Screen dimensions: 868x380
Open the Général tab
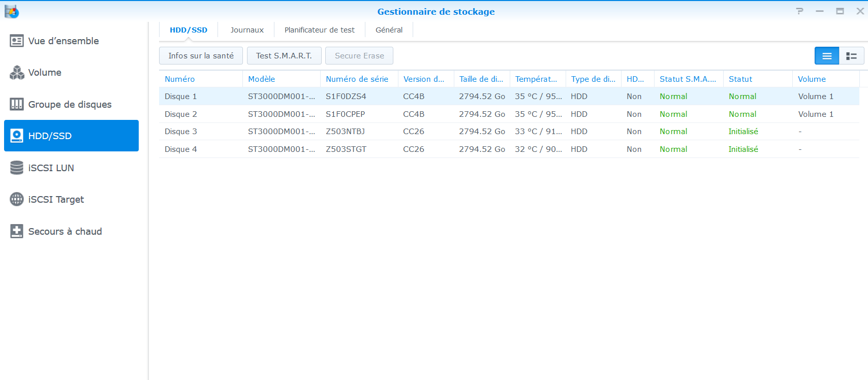click(389, 30)
